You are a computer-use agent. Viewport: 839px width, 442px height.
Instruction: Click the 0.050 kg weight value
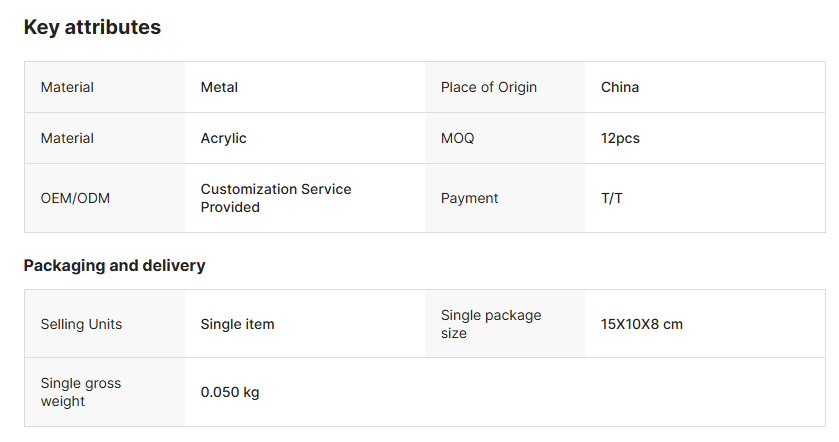point(229,392)
